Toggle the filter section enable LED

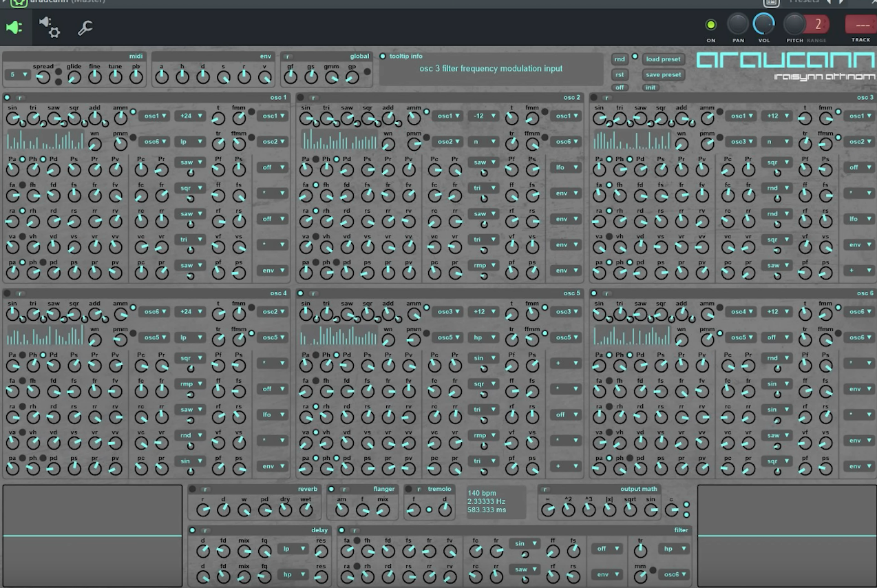pos(342,531)
